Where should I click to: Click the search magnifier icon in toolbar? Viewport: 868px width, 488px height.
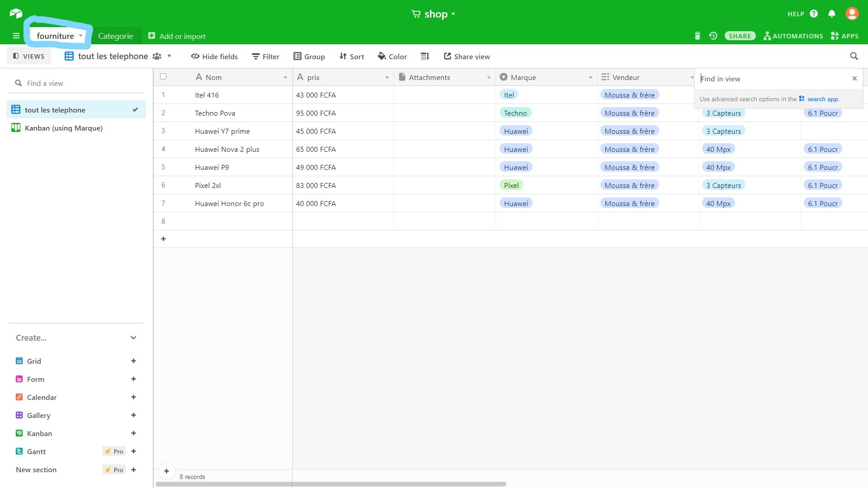point(854,56)
